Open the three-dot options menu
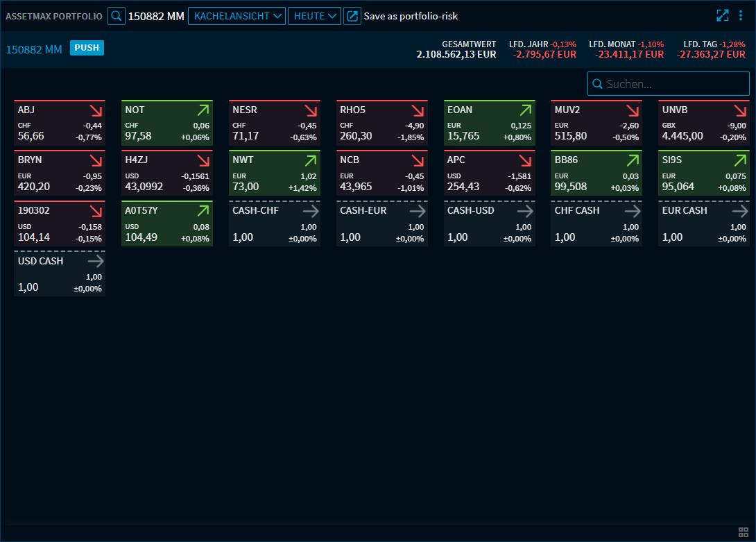The image size is (756, 542). click(x=741, y=16)
